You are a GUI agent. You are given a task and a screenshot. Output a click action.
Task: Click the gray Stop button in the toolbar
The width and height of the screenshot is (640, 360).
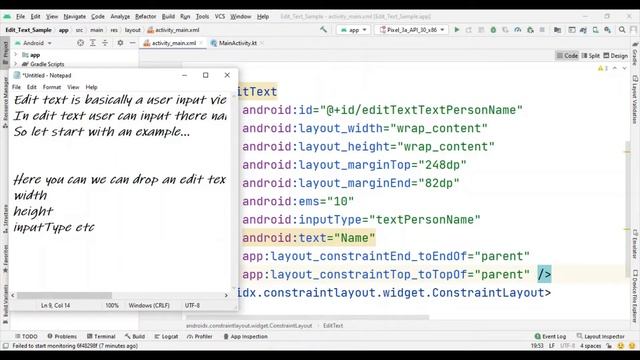542,30
